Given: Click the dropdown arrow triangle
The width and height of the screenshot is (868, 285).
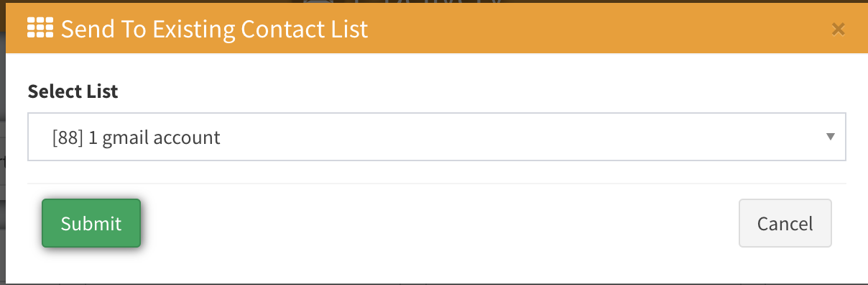Looking at the screenshot, I should [831, 136].
